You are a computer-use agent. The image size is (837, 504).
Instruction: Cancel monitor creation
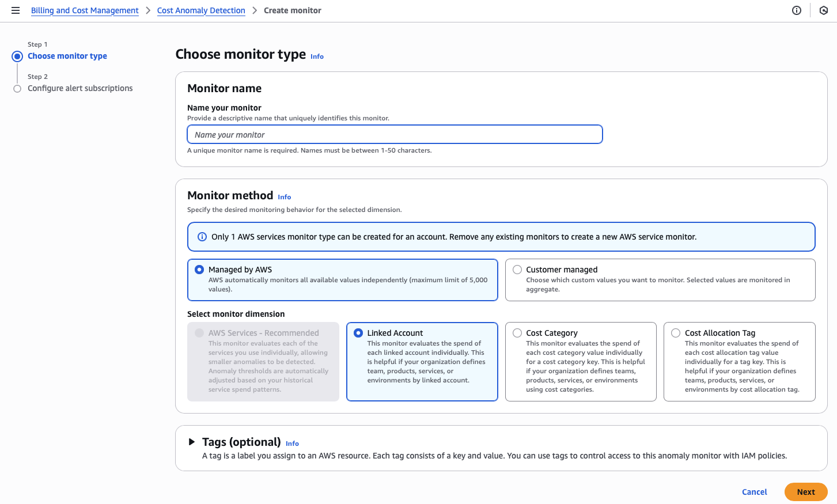[x=754, y=492]
